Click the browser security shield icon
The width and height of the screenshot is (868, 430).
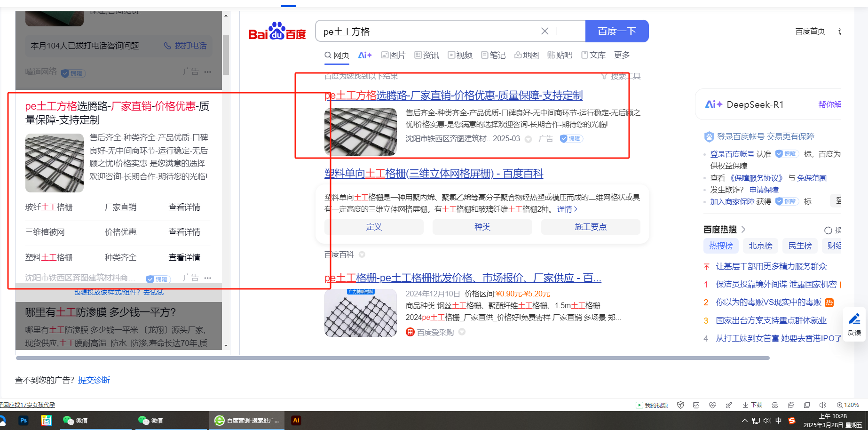click(x=680, y=405)
